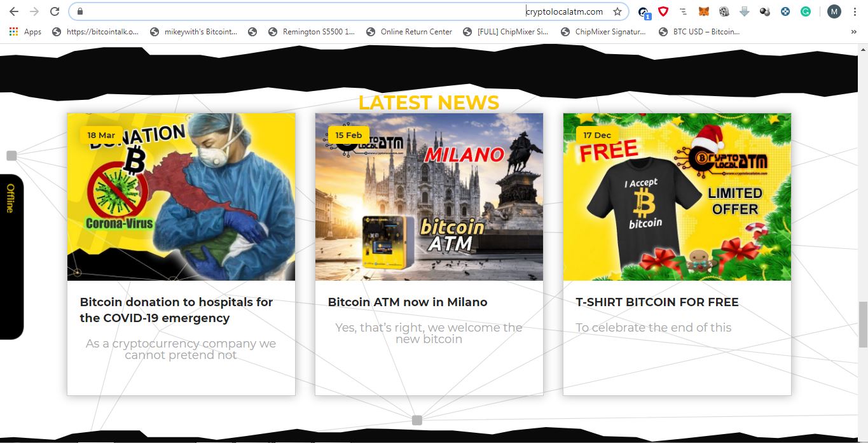This screenshot has height=443, width=868.
Task: Click the LATEST NEWS heading
Action: (x=429, y=102)
